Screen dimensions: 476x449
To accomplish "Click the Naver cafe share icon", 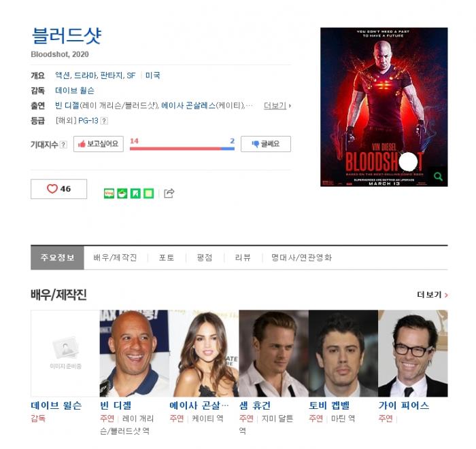I will 122,194.
